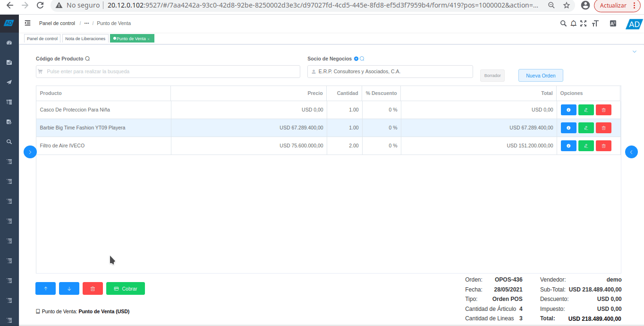
Task: Collapse header using top-right chevron
Action: pos(634,51)
